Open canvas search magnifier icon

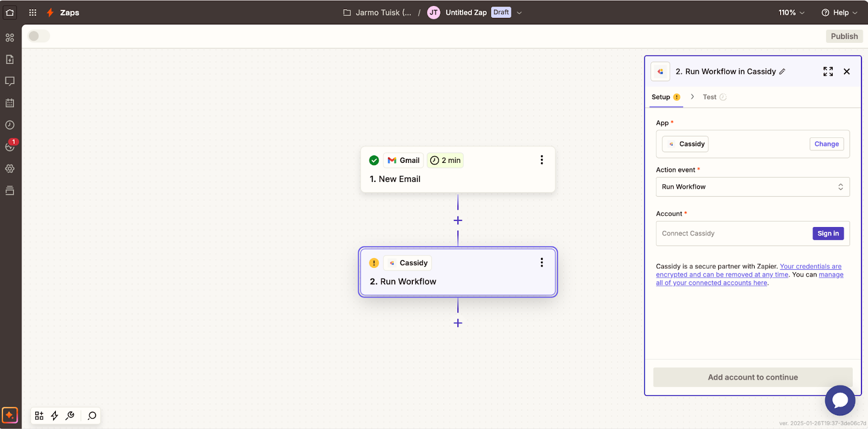[x=92, y=416]
